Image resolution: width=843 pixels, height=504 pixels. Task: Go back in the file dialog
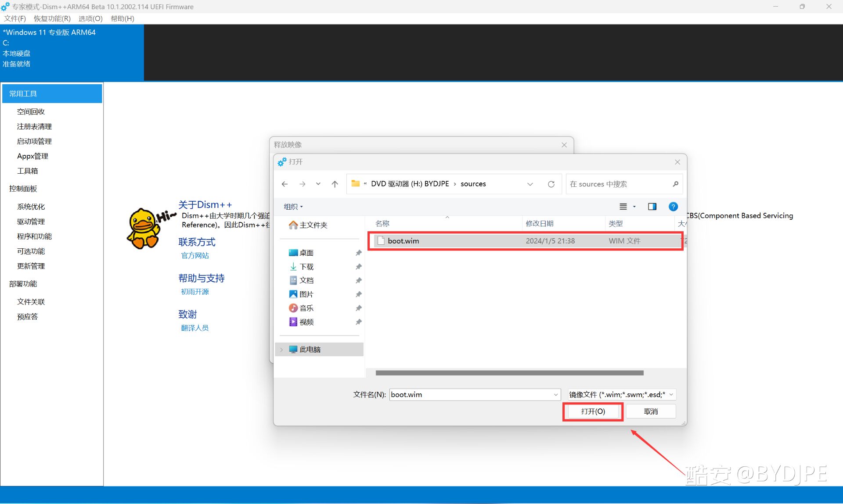click(x=285, y=184)
